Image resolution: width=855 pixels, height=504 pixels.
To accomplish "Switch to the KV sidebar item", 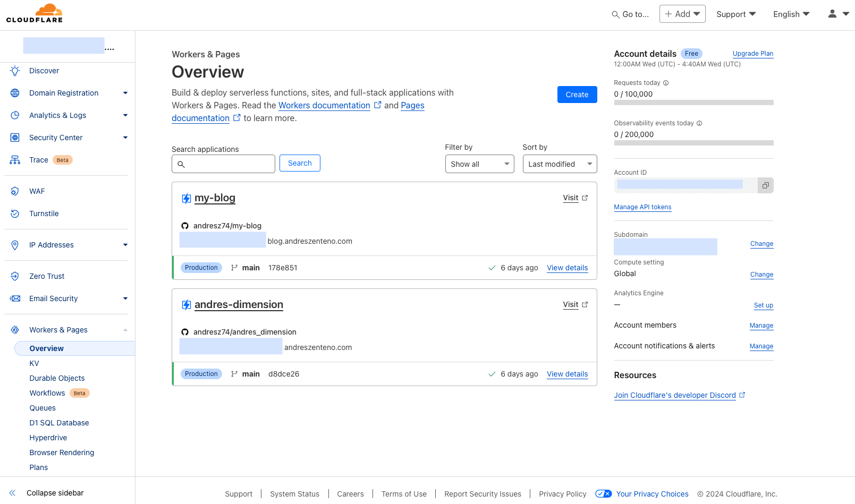I will point(34,363).
